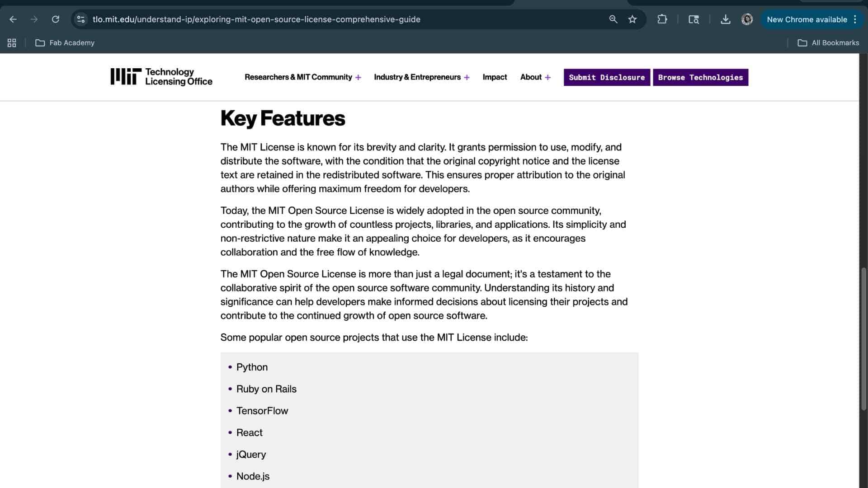
Task: Expand the About menu
Action: 535,77
